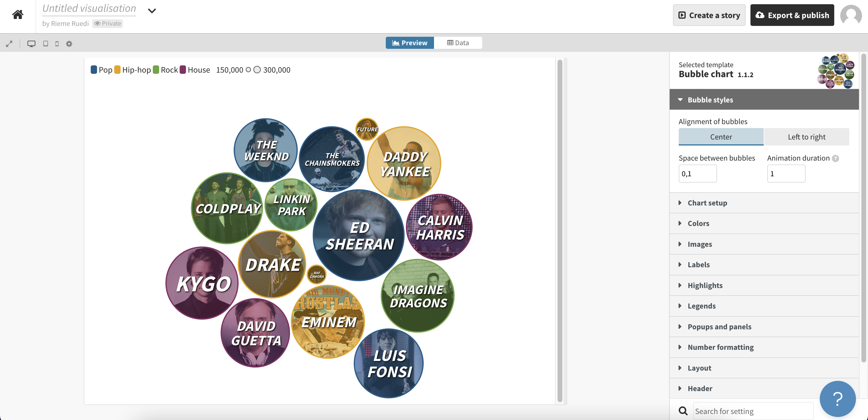
Task: Select the Preview tab
Action: tap(409, 43)
